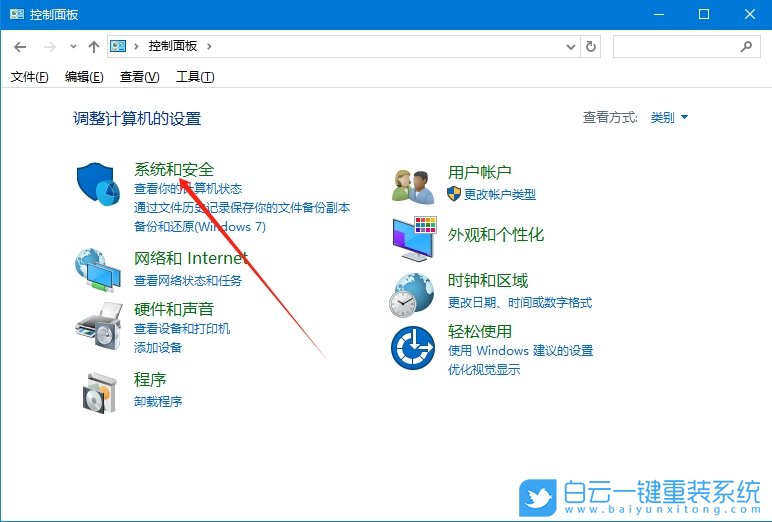This screenshot has width=772, height=522.
Task: Open the Programs disc icon
Action: click(x=99, y=392)
